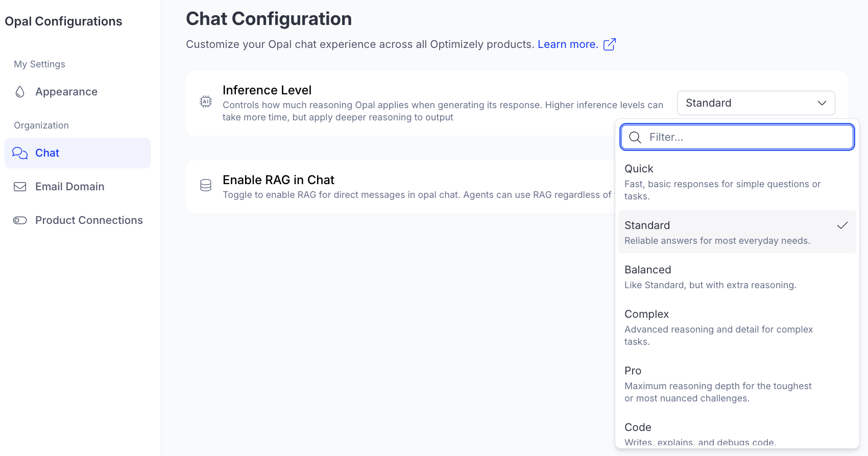Click the magnifier icon in filter box
868x456 pixels.
(635, 137)
